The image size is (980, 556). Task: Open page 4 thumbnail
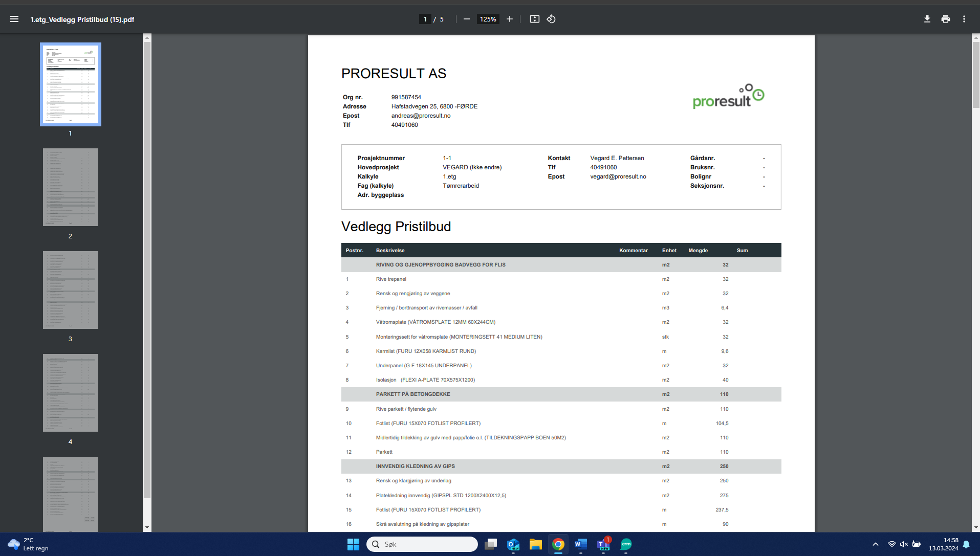coord(71,393)
